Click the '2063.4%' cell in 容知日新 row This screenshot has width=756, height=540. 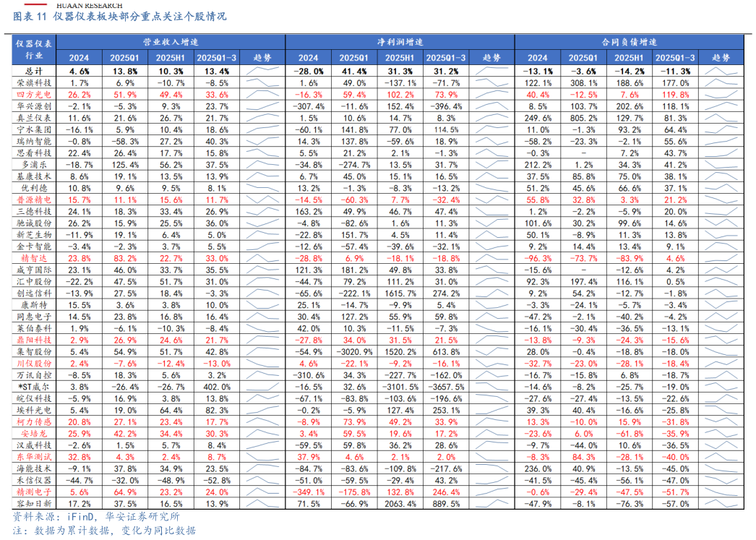[400, 504]
